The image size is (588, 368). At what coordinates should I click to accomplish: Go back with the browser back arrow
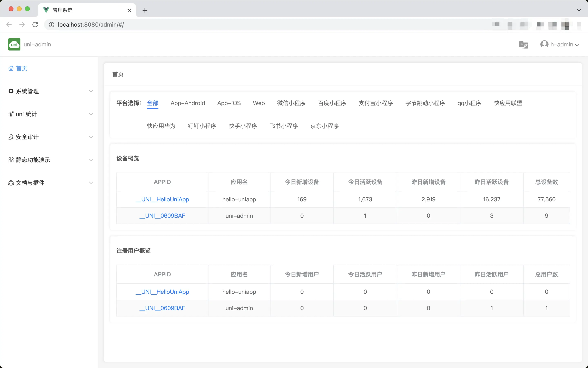coord(9,25)
